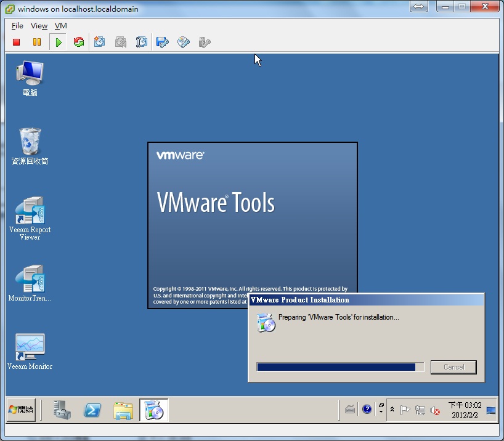Launch PowerShell from the taskbar
Viewport: 504px width, 441px height.
click(x=92, y=409)
